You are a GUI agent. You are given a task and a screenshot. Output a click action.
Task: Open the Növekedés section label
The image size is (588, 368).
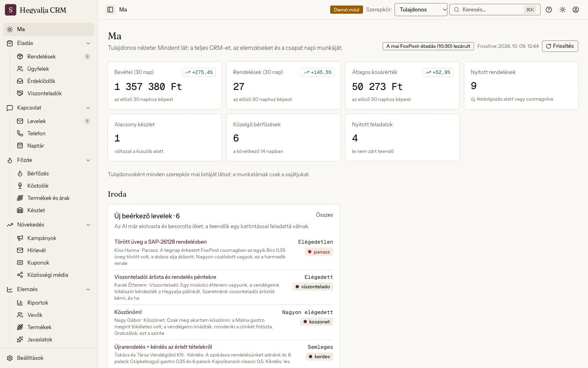point(31,224)
